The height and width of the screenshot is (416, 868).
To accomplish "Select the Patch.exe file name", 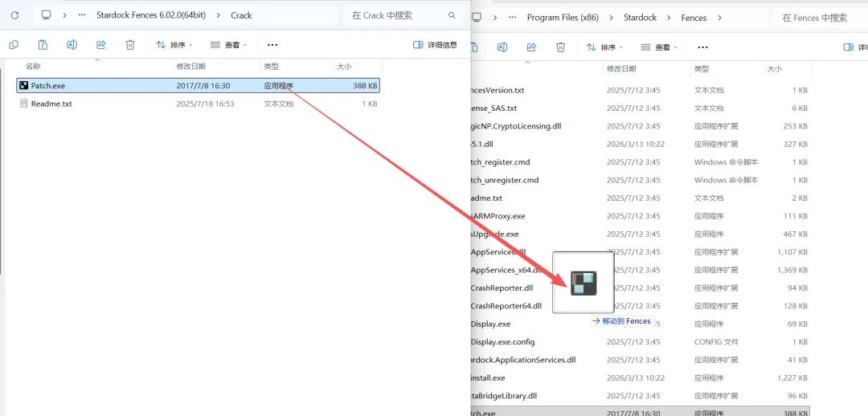I will tap(48, 85).
